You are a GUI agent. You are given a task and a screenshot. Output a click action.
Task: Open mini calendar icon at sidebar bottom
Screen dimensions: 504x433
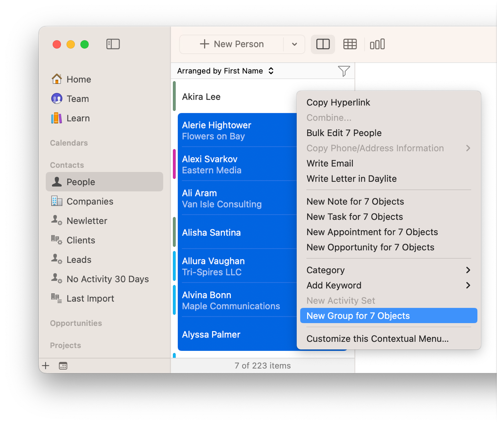(x=63, y=366)
